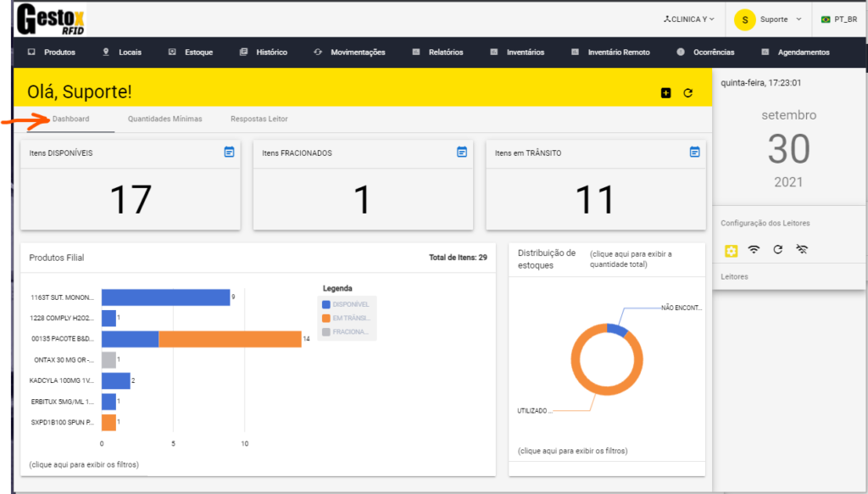The width and height of the screenshot is (868, 494).
Task: Refresh the dashboard with the header reload icon
Action: click(688, 92)
